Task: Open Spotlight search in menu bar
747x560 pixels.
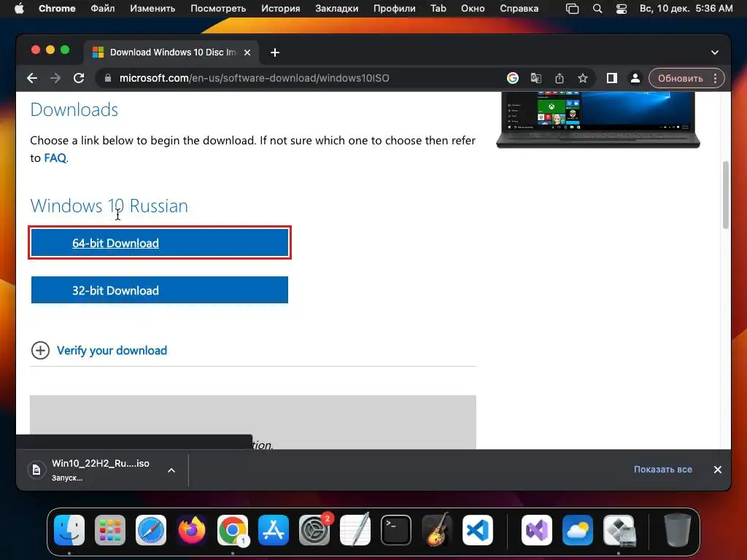Action: coord(597,9)
